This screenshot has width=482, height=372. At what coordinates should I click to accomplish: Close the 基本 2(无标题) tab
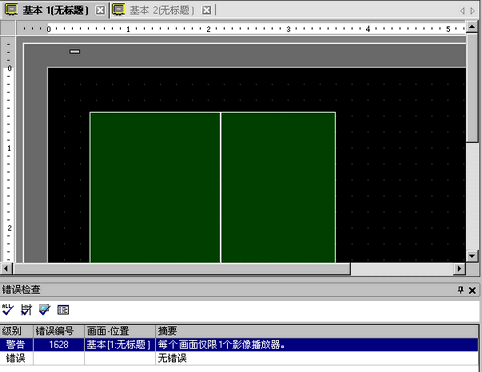207,10
